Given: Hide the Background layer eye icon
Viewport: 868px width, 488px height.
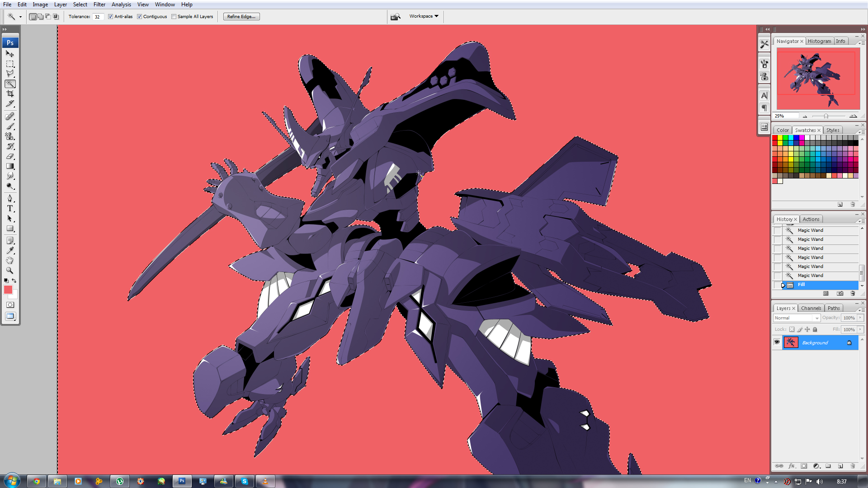Looking at the screenshot, I should [777, 342].
